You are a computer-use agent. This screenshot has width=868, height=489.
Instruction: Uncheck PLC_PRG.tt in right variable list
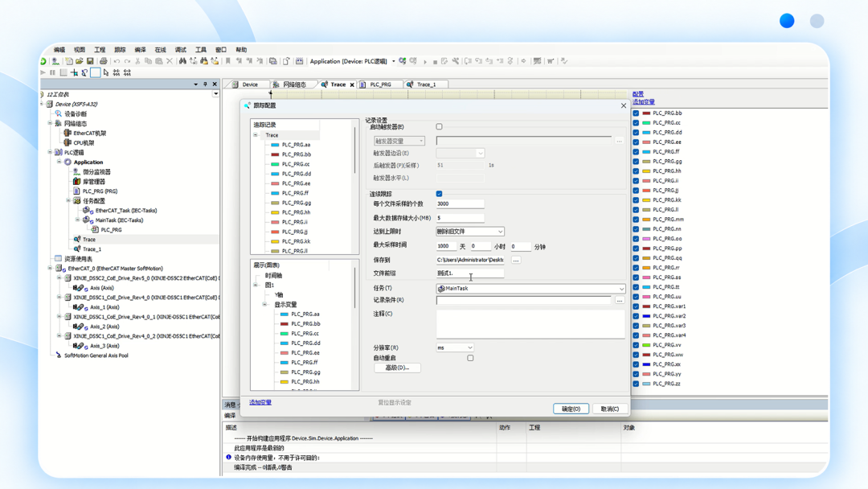[x=636, y=287]
